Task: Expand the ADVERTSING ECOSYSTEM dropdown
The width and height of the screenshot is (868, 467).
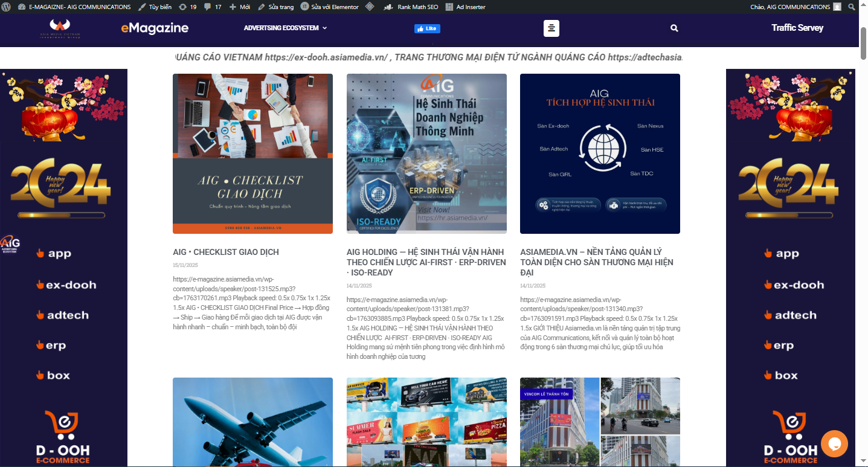Action: (285, 28)
